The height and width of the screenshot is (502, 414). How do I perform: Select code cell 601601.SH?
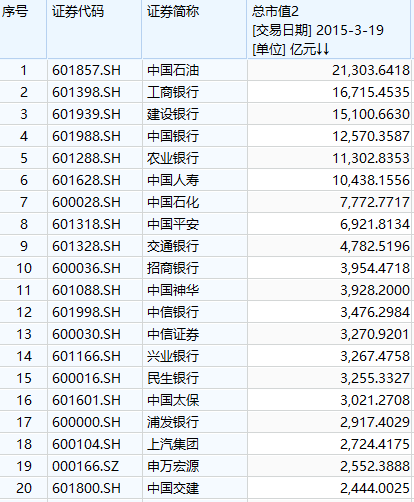point(95,400)
